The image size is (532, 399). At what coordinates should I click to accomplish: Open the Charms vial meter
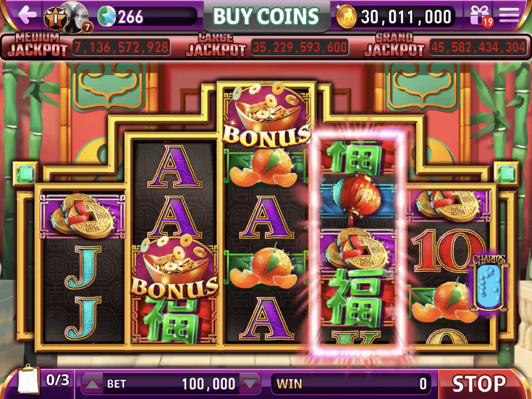(x=488, y=283)
